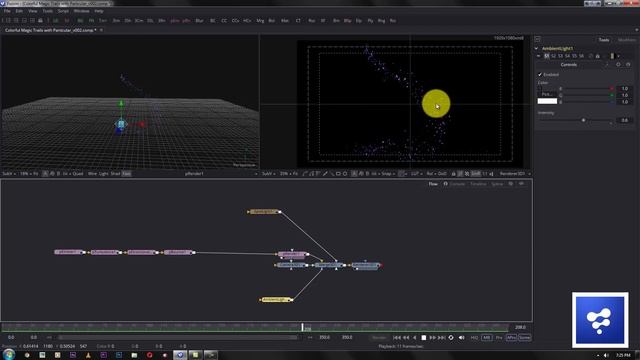Click the Render button
The image size is (640, 360).
pos(379,338)
